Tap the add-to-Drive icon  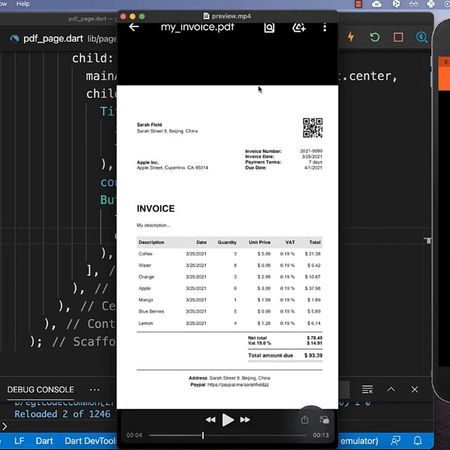[x=299, y=27]
